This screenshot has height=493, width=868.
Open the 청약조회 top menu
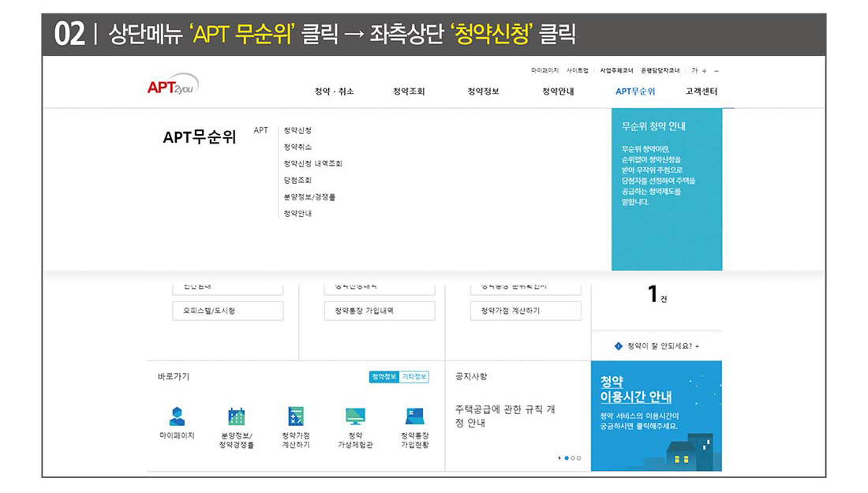tap(409, 92)
